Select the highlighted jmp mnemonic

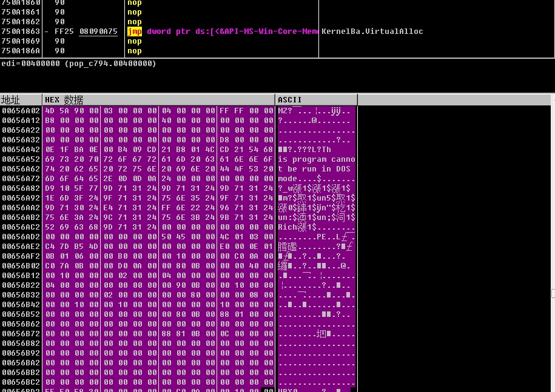point(134,32)
